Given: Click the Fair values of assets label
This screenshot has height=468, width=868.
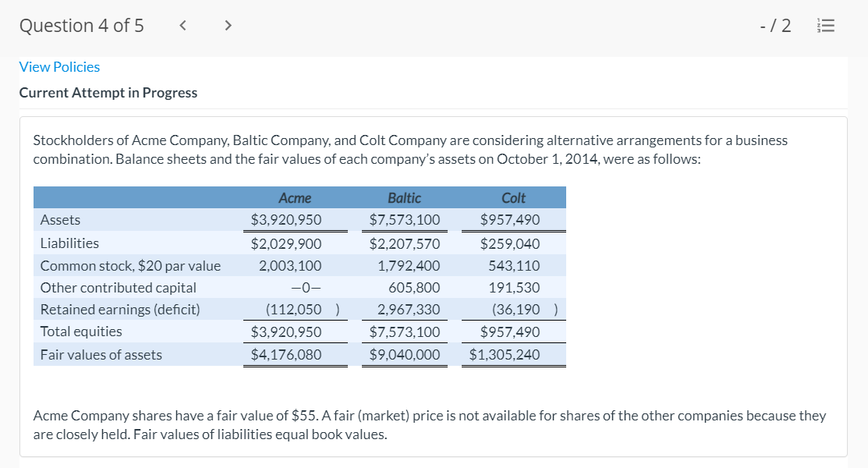Looking at the screenshot, I should click(x=101, y=355).
